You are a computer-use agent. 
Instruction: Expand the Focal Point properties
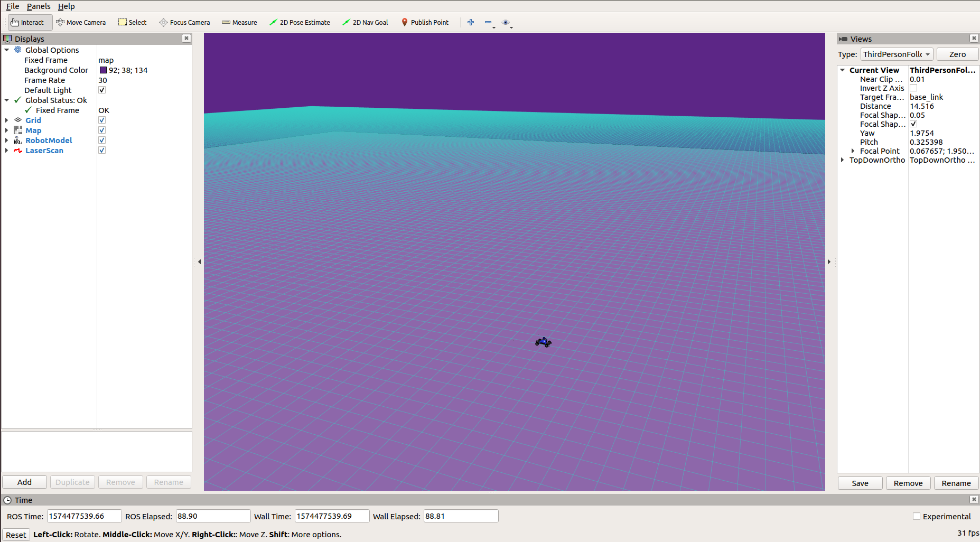(853, 151)
